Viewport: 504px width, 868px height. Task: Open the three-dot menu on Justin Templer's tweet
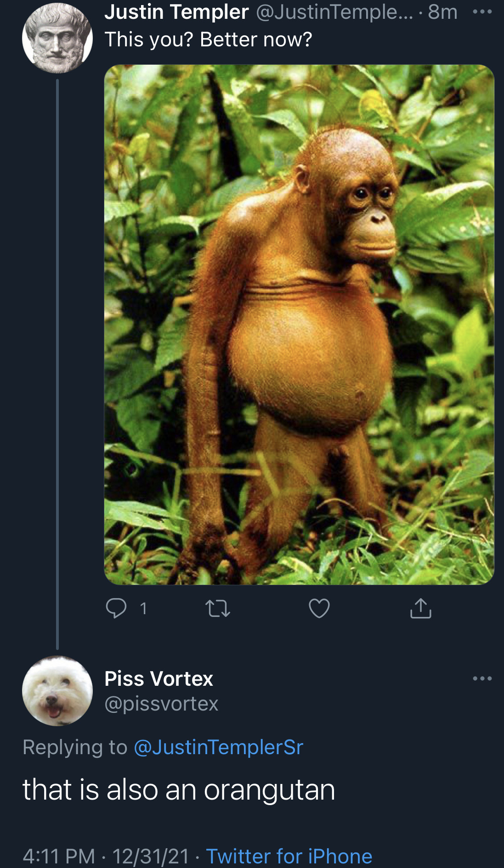click(x=482, y=12)
